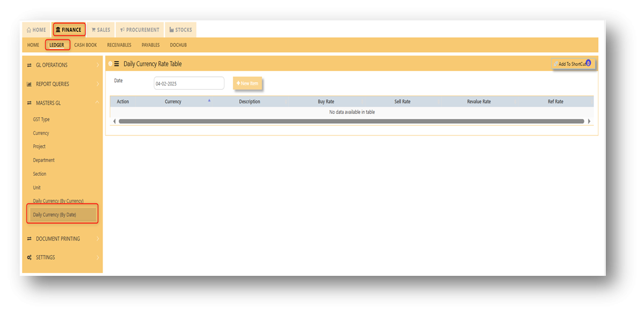The height and width of the screenshot is (314, 644).
Task: Expand the Document Printing section
Action: [x=62, y=239]
